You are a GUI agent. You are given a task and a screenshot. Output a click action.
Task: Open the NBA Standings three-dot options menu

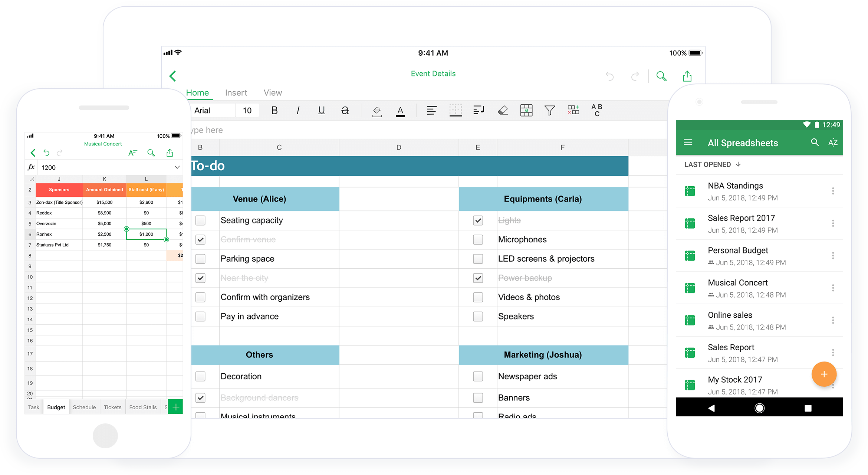[833, 191]
